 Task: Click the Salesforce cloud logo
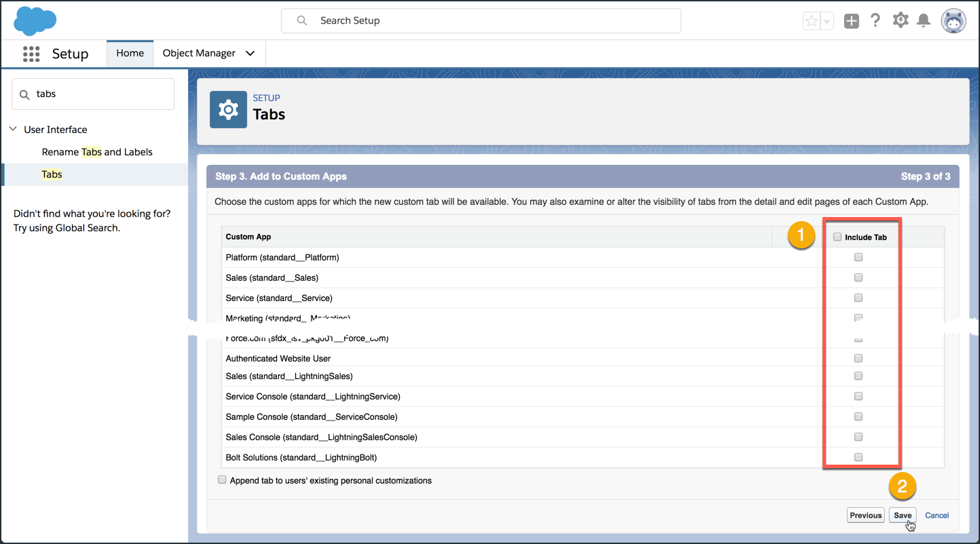35,21
